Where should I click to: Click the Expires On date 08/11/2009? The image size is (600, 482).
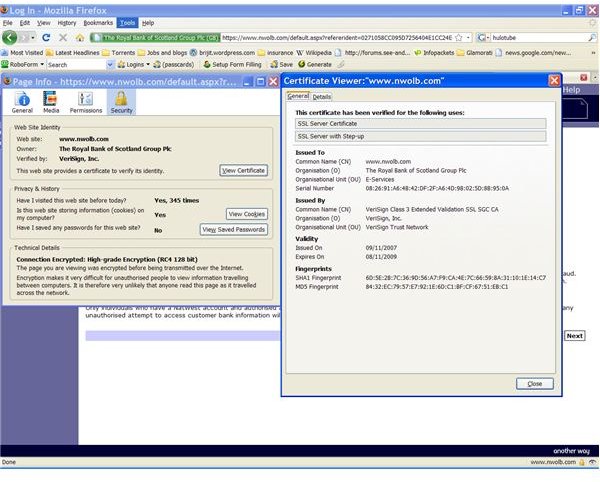tap(381, 257)
